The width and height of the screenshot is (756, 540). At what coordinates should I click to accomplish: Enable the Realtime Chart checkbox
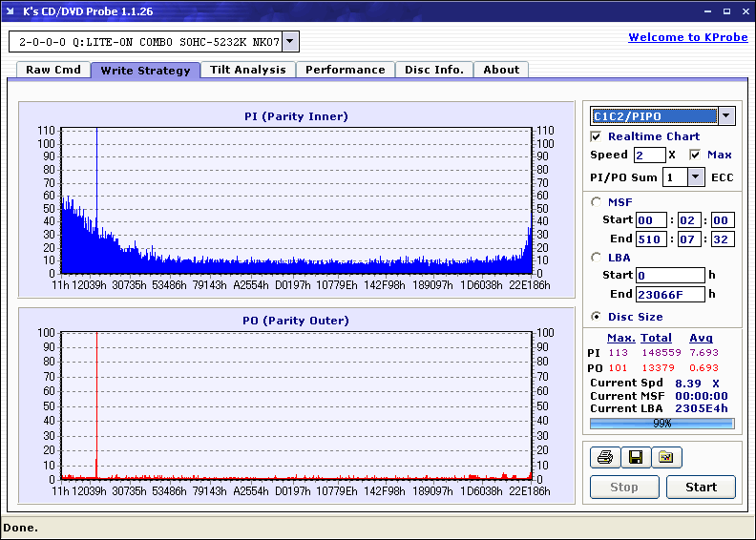pyautogui.click(x=597, y=136)
